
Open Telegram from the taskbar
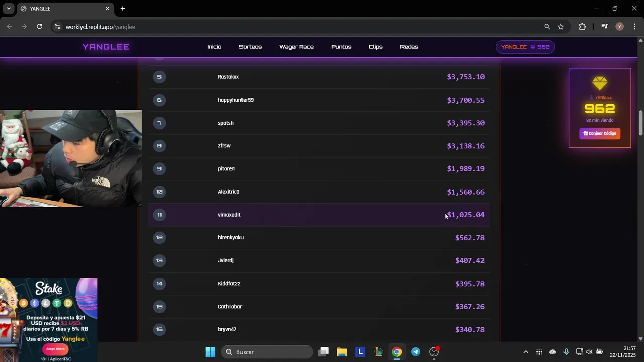tap(416, 352)
